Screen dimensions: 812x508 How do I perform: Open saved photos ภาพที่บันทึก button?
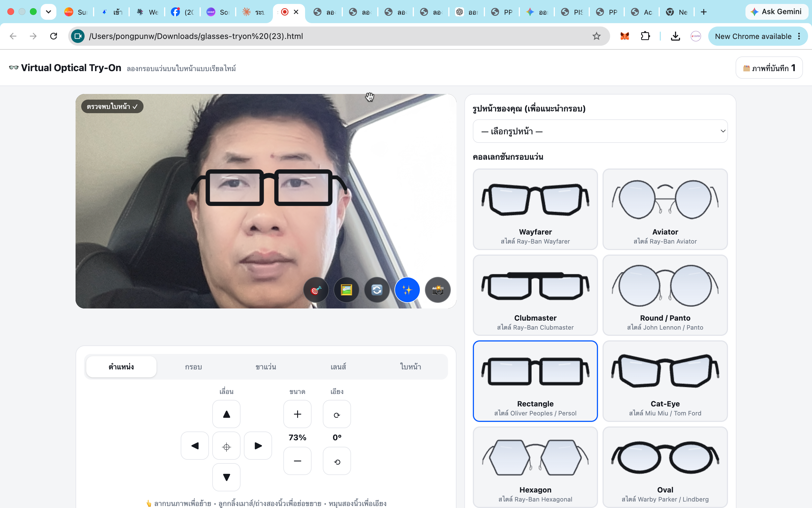click(x=769, y=68)
